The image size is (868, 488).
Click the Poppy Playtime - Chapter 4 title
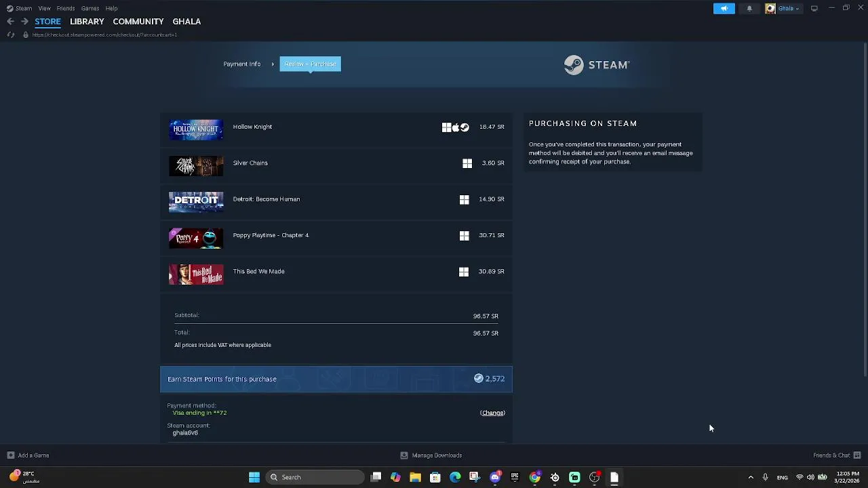[x=271, y=235]
